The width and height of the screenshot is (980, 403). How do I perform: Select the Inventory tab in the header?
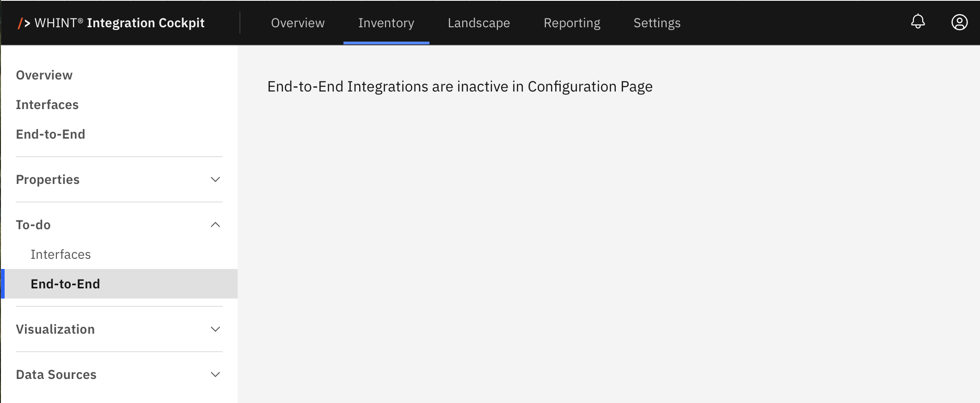(x=386, y=23)
